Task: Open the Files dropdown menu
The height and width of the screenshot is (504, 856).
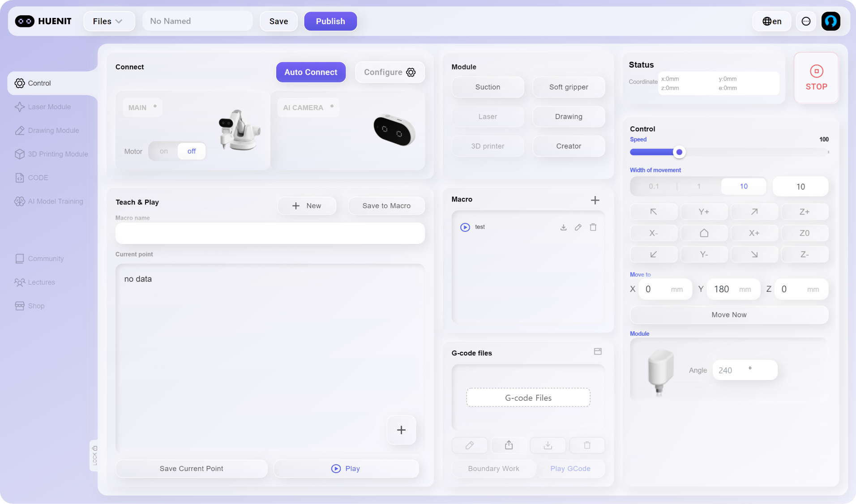Action: pyautogui.click(x=108, y=21)
